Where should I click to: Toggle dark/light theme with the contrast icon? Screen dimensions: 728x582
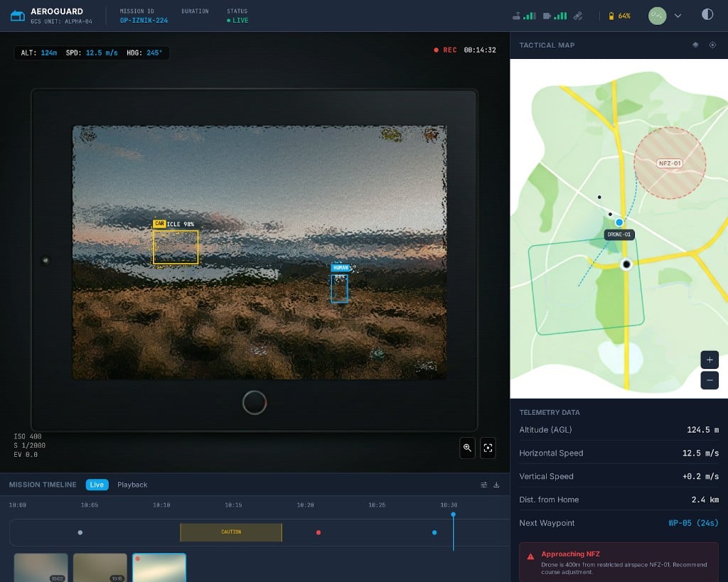tap(707, 15)
